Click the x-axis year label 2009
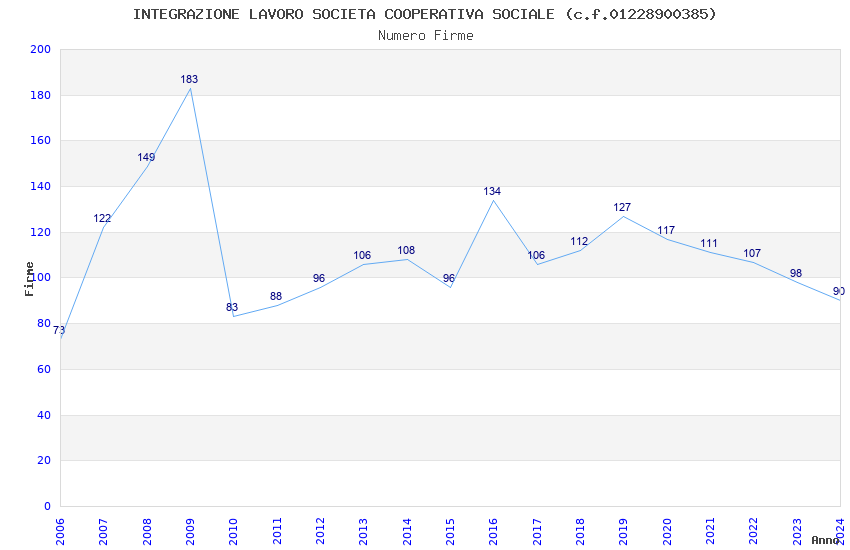Image resolution: width=850 pixels, height=550 pixels. [x=190, y=532]
